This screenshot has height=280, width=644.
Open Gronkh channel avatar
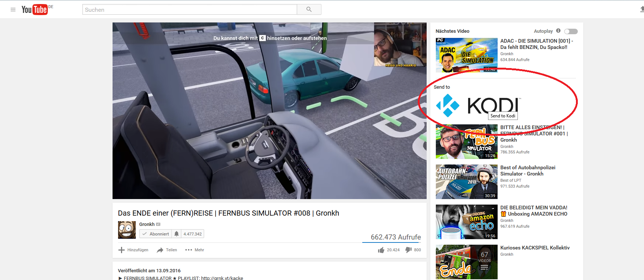pyautogui.click(x=127, y=230)
